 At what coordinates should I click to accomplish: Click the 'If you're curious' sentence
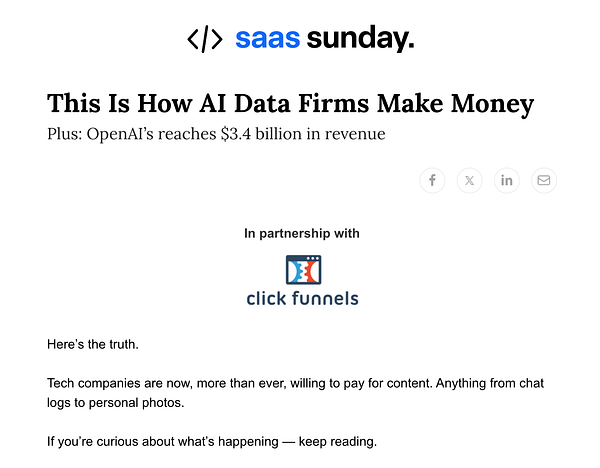[x=212, y=442]
